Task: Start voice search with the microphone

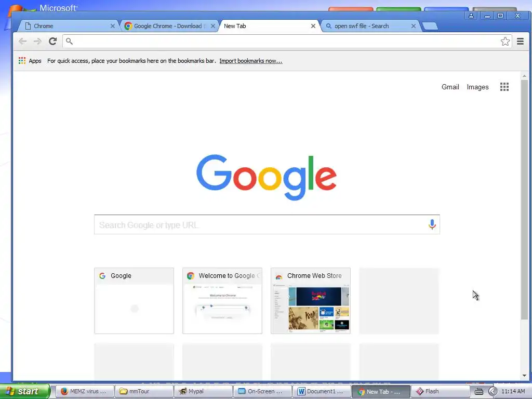Action: [x=432, y=224]
